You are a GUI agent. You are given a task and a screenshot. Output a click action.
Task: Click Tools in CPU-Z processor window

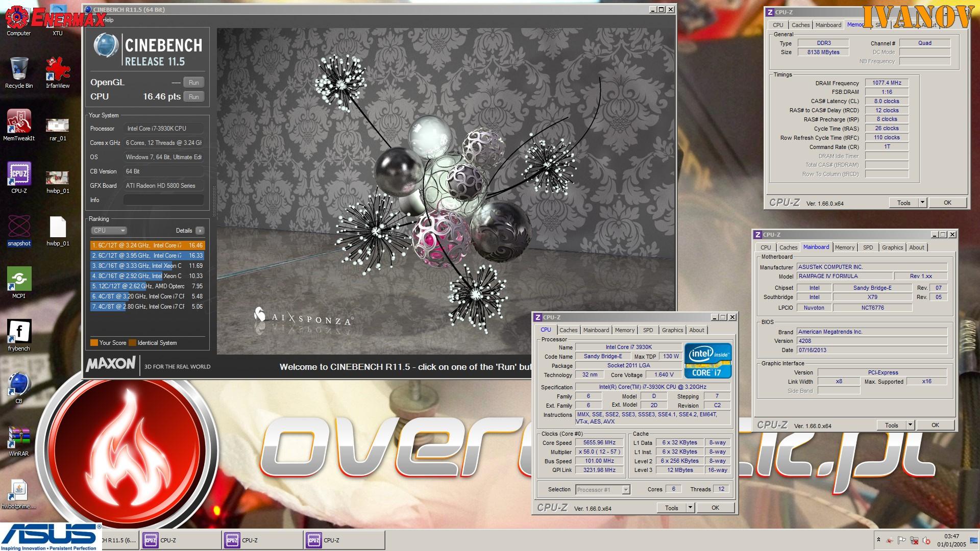tap(672, 508)
